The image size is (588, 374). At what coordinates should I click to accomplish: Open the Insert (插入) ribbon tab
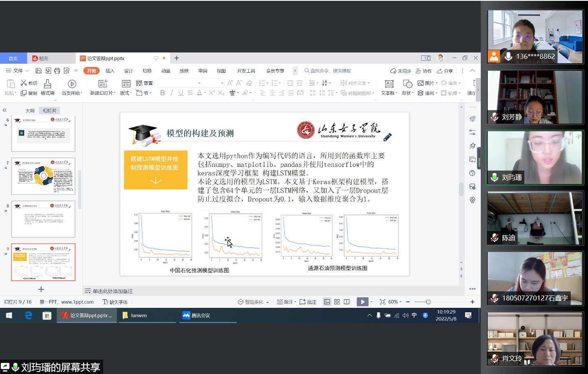110,71
